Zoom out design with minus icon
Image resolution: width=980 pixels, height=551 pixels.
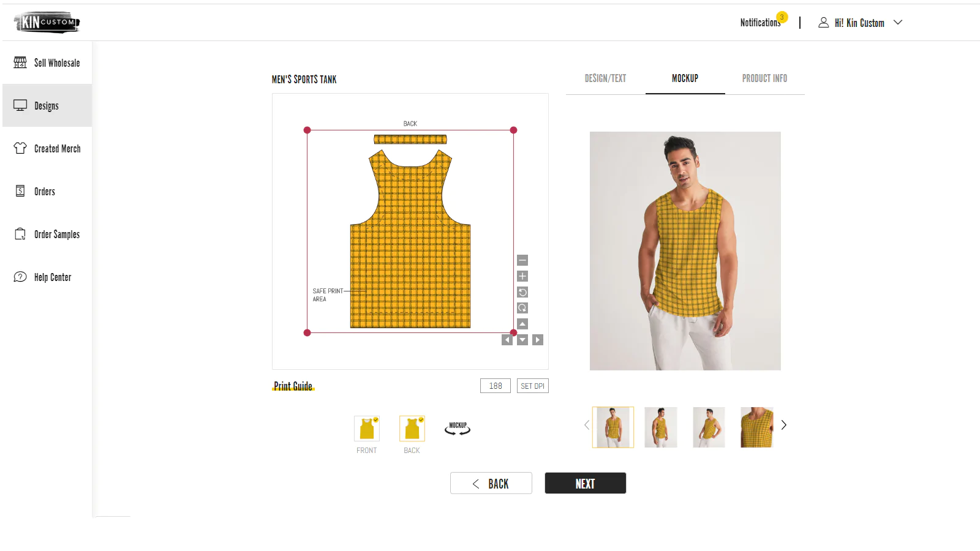tap(522, 260)
